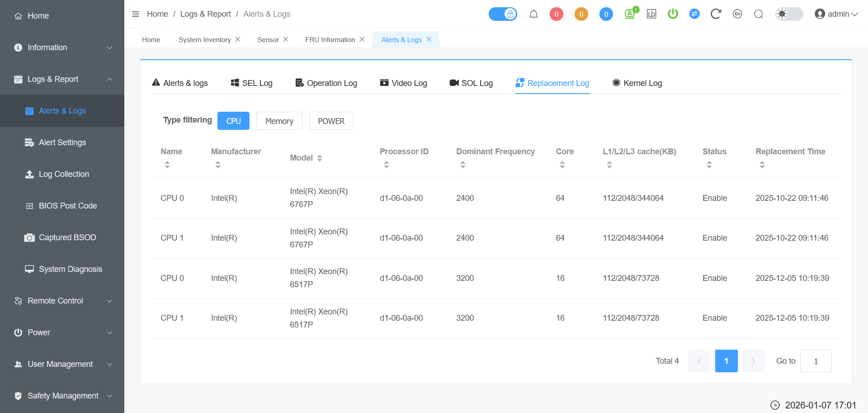The width and height of the screenshot is (868, 413).
Task: Click the green power status icon
Action: 673,14
